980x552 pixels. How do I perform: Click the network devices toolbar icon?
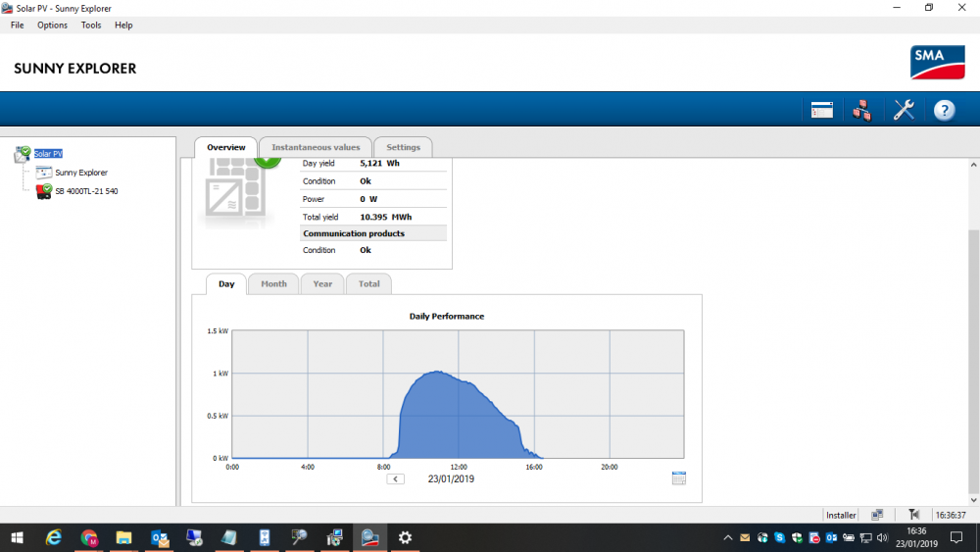point(861,110)
